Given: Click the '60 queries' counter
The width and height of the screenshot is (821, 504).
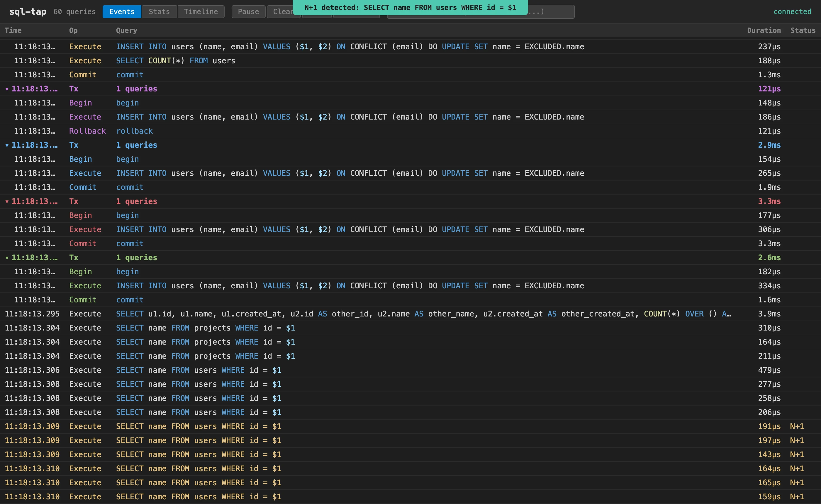Looking at the screenshot, I should (x=74, y=12).
